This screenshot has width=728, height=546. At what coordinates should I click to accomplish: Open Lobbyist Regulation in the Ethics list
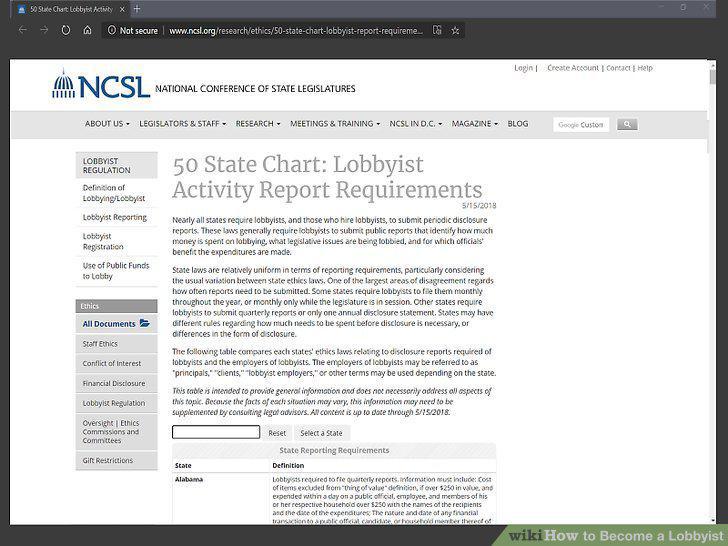(x=117, y=403)
